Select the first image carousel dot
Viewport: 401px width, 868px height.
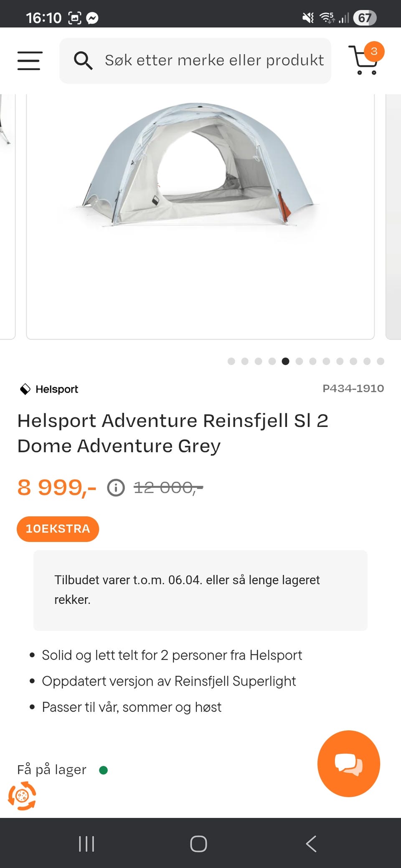point(231,361)
